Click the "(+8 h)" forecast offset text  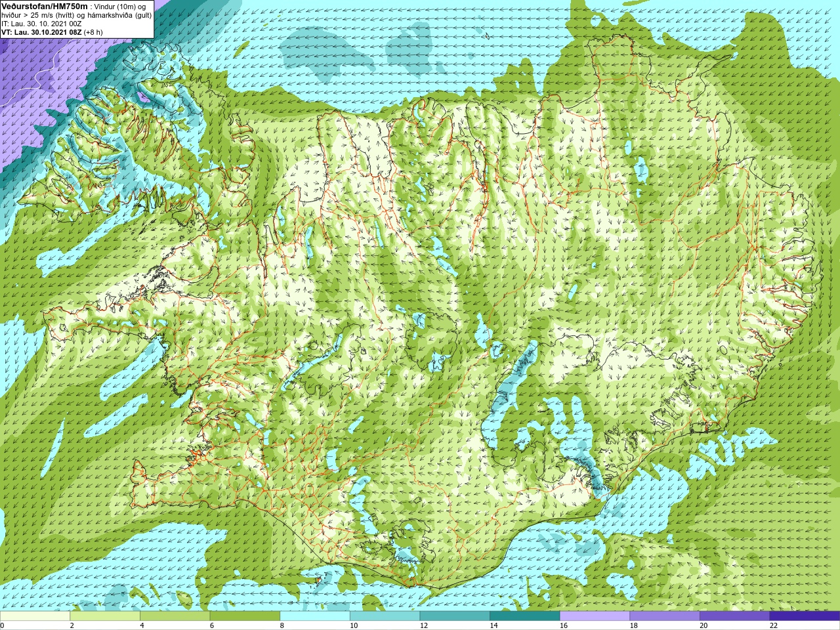coord(94,32)
